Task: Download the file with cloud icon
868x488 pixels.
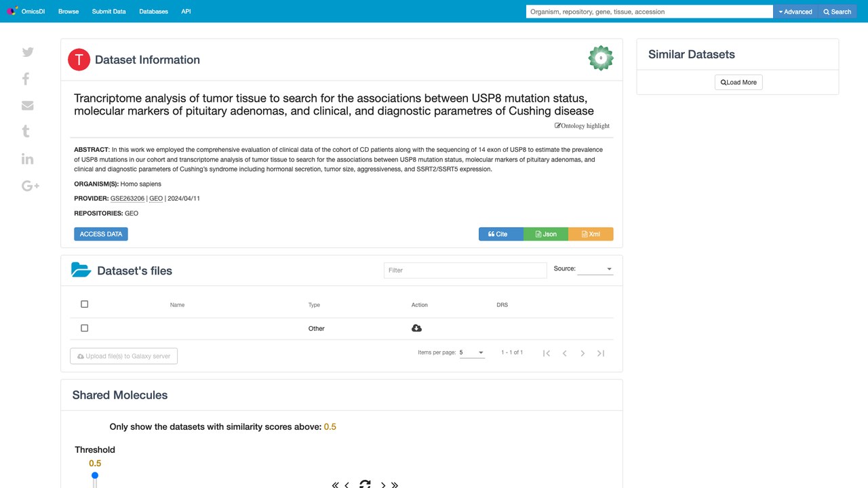Action: [416, 328]
